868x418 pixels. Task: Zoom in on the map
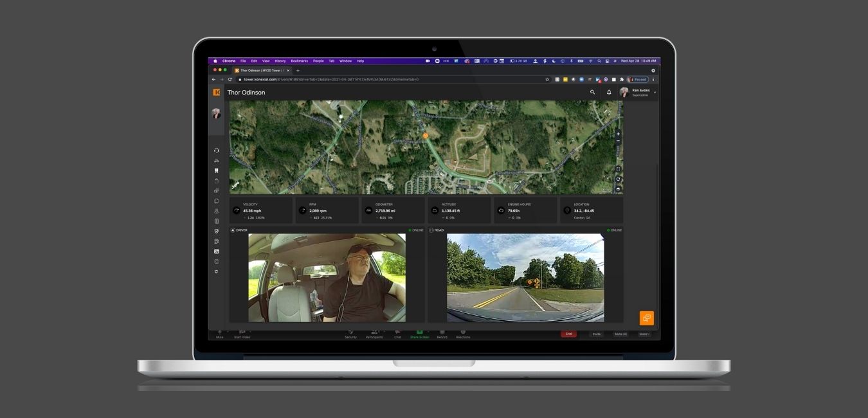[x=619, y=134]
